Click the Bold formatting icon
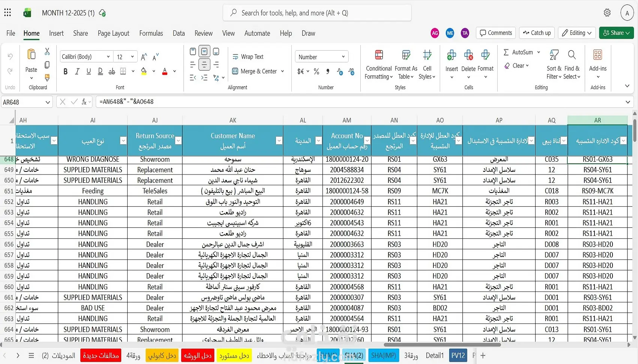This screenshot has width=638, height=364. click(x=66, y=71)
